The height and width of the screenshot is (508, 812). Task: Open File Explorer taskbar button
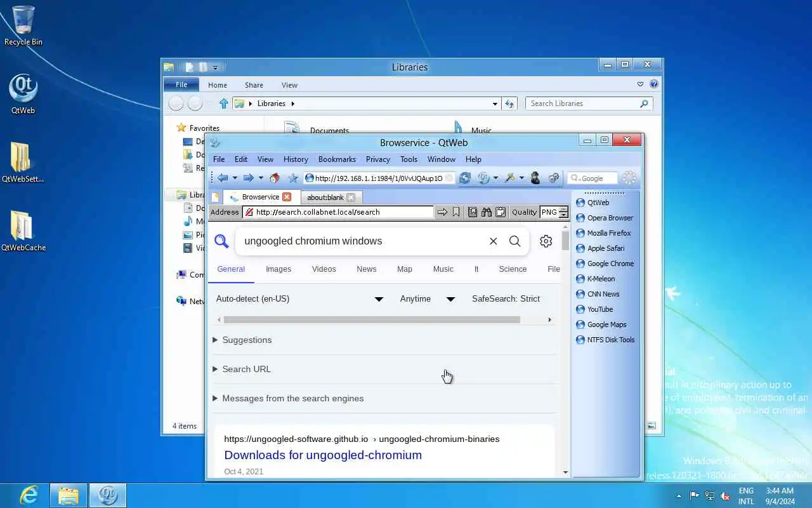(69, 495)
